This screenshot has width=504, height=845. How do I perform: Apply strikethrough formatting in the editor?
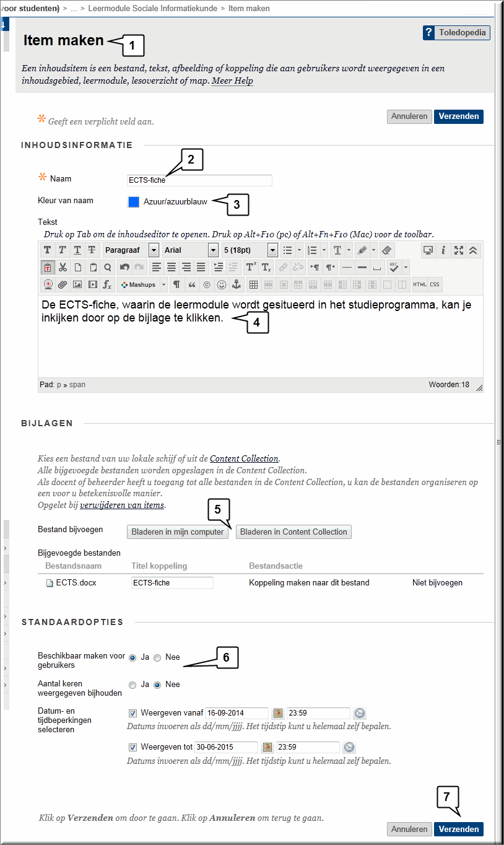coord(92,250)
